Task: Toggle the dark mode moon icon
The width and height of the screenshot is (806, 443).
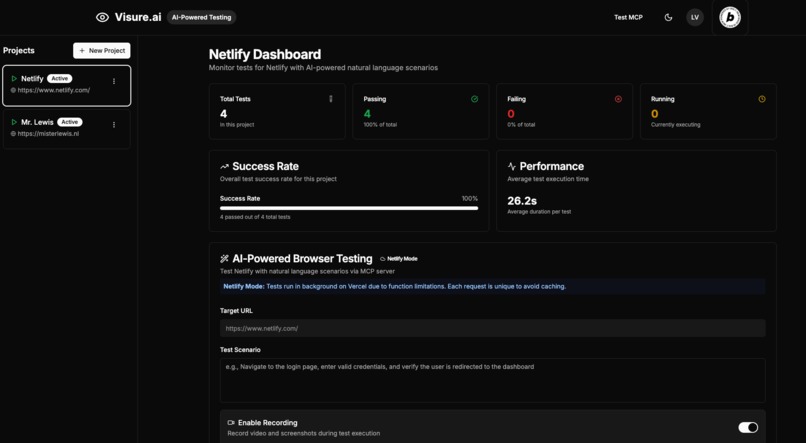Action: point(668,17)
